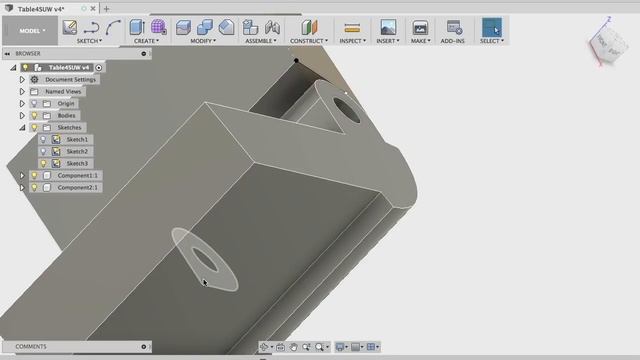Click the Create Sketch icon

(x=70, y=27)
